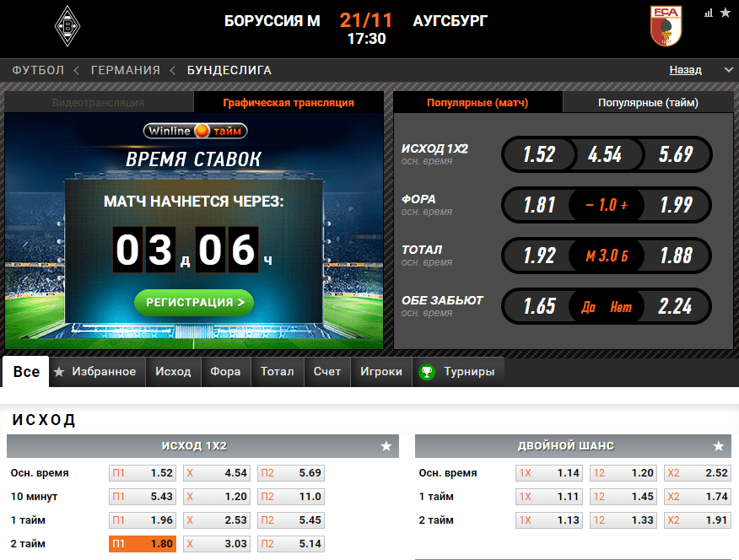Select the Популярные (матч) tab

point(477,102)
